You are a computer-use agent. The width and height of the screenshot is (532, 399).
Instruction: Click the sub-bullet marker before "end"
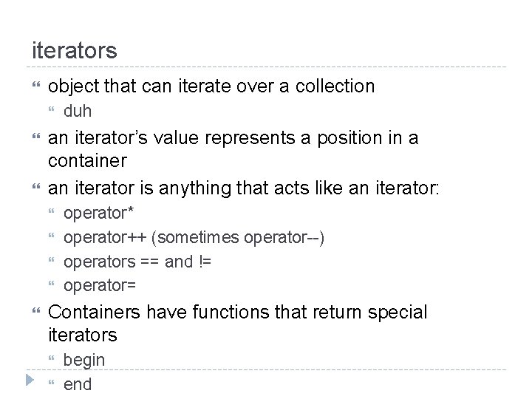[x=52, y=385]
